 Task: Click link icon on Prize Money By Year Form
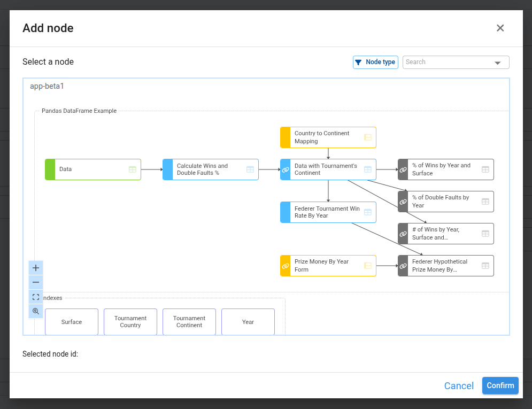click(x=286, y=266)
